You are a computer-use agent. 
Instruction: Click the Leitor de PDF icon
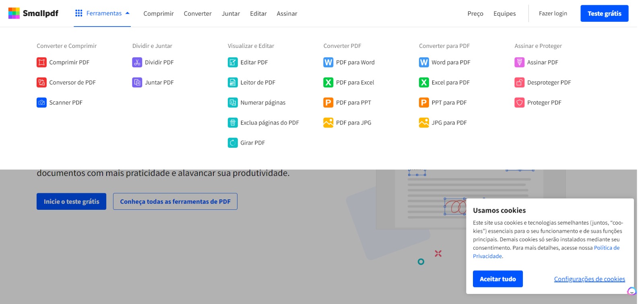(x=233, y=83)
